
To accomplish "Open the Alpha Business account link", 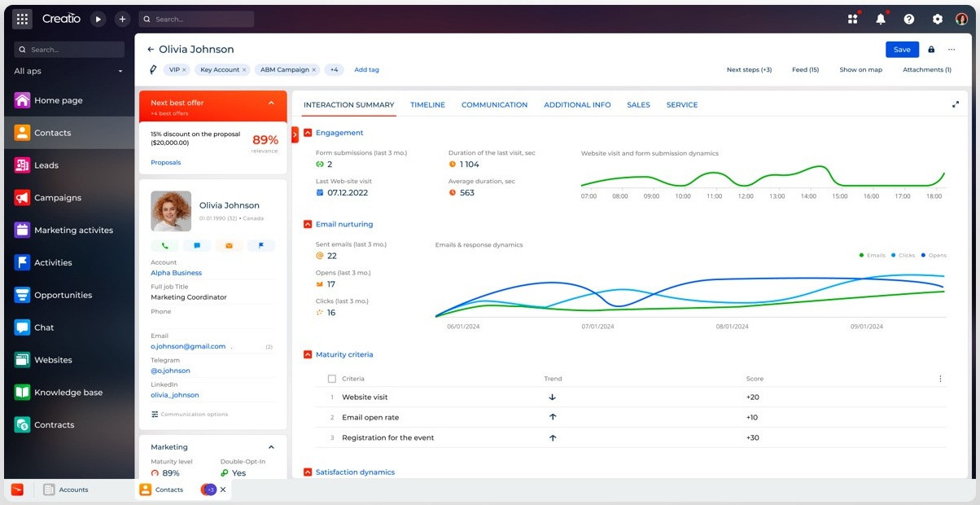I will (176, 273).
